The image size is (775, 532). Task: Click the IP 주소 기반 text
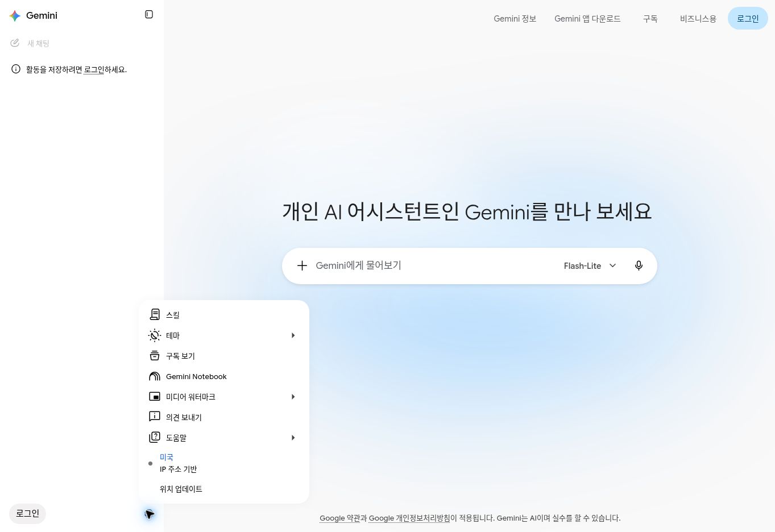click(179, 469)
